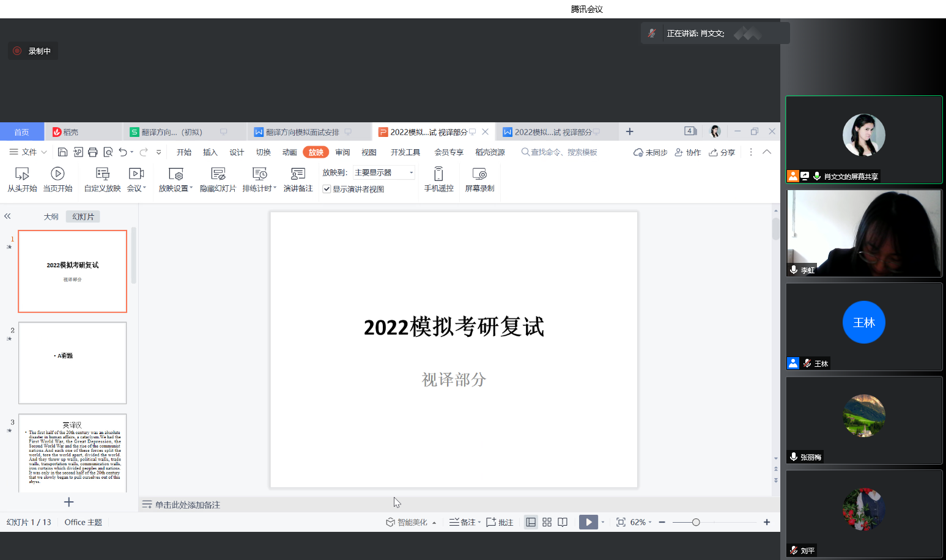Expand the 放映到 display dropdown
Screen dimensions: 946x560
[x=411, y=173]
